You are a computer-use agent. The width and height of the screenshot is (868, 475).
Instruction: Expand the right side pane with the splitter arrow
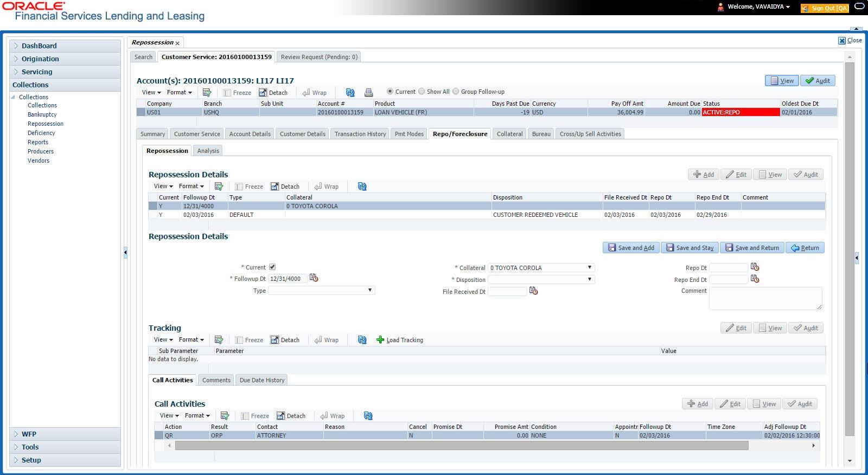pyautogui.click(x=857, y=258)
